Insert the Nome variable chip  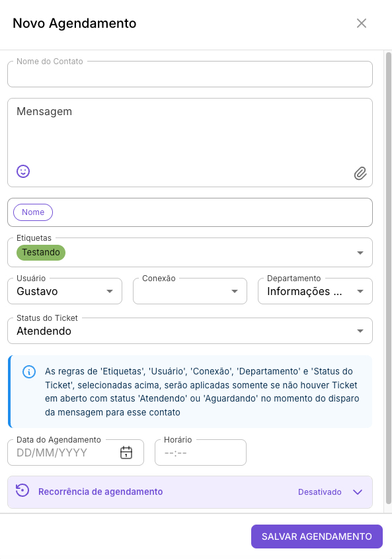[32, 212]
